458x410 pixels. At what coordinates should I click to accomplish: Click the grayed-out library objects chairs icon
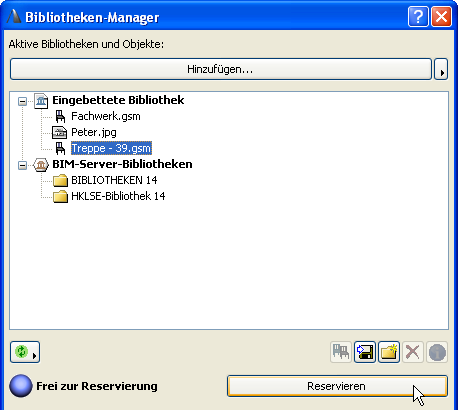click(341, 352)
